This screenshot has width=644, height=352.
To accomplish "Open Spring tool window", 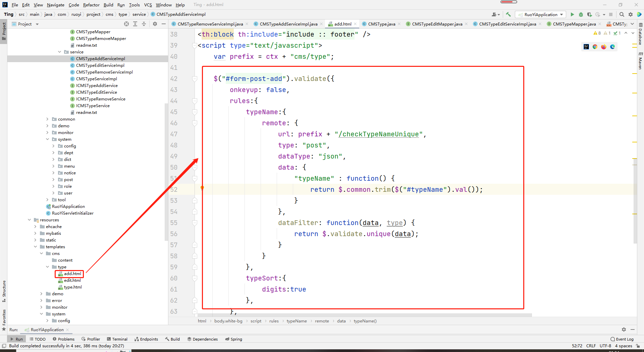I will coord(234,339).
